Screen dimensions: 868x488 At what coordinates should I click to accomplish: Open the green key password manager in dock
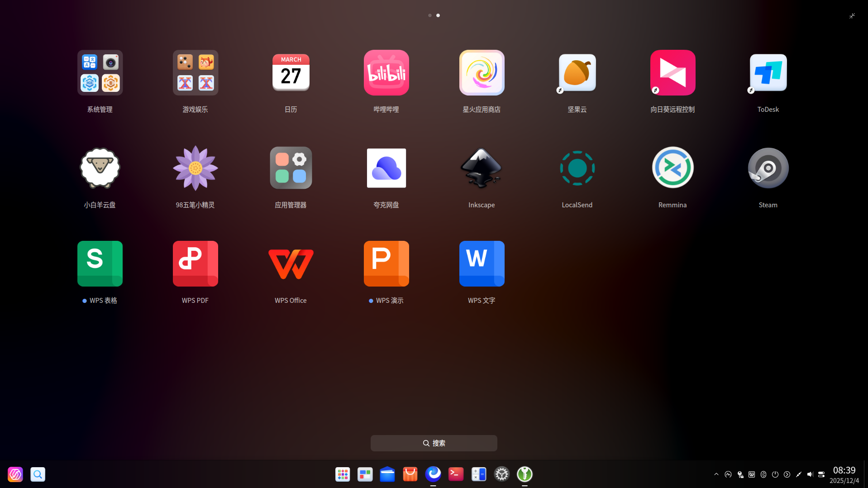[x=525, y=474]
